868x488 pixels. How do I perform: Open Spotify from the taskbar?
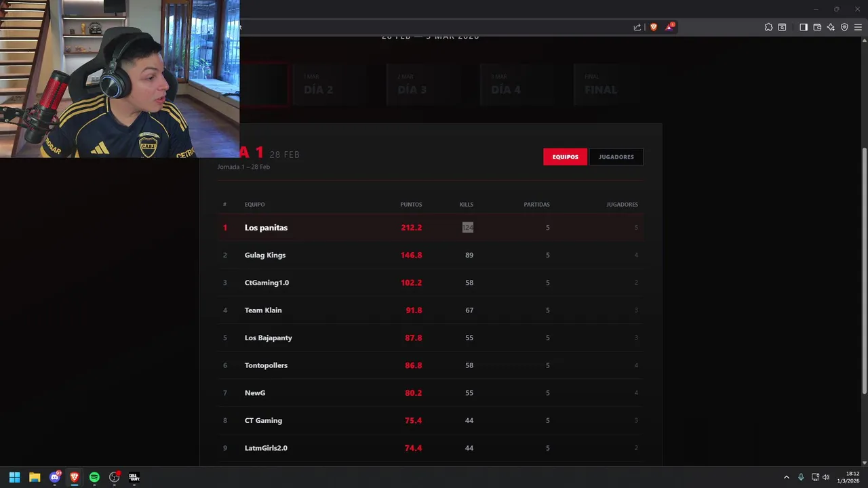(x=94, y=477)
